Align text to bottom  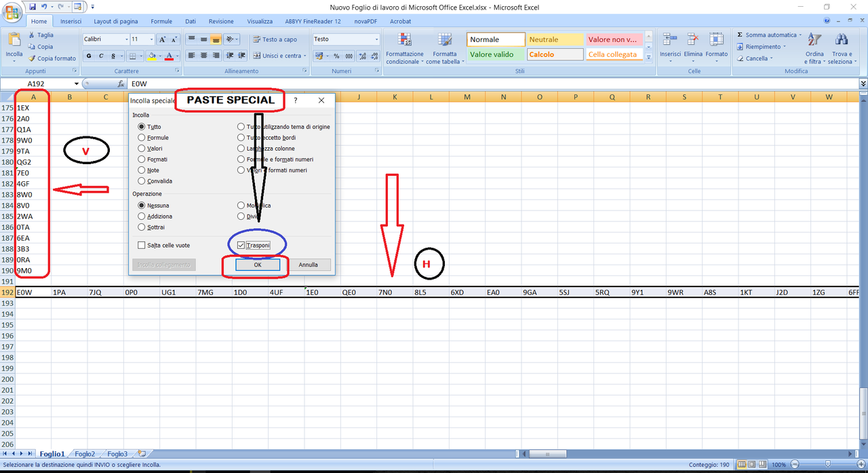[215, 39]
